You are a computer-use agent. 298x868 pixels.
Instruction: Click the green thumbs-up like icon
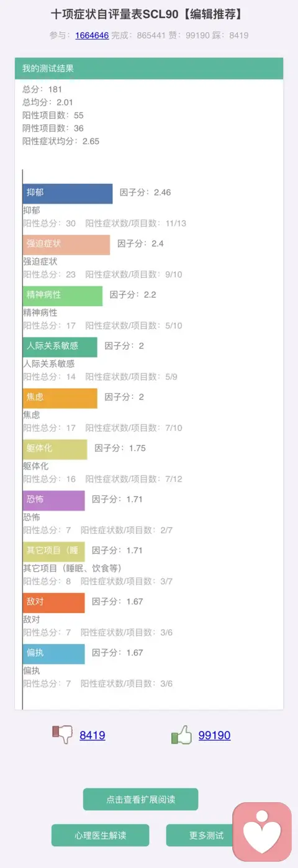[181, 735]
